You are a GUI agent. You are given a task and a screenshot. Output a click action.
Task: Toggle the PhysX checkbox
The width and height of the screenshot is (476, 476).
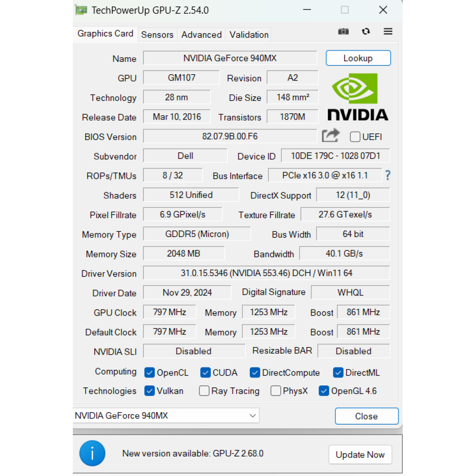click(276, 391)
